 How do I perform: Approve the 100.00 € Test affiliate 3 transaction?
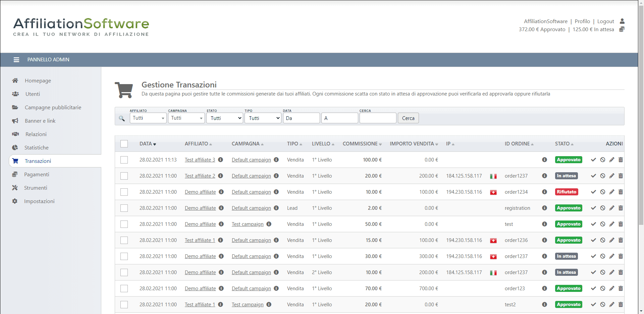(593, 160)
